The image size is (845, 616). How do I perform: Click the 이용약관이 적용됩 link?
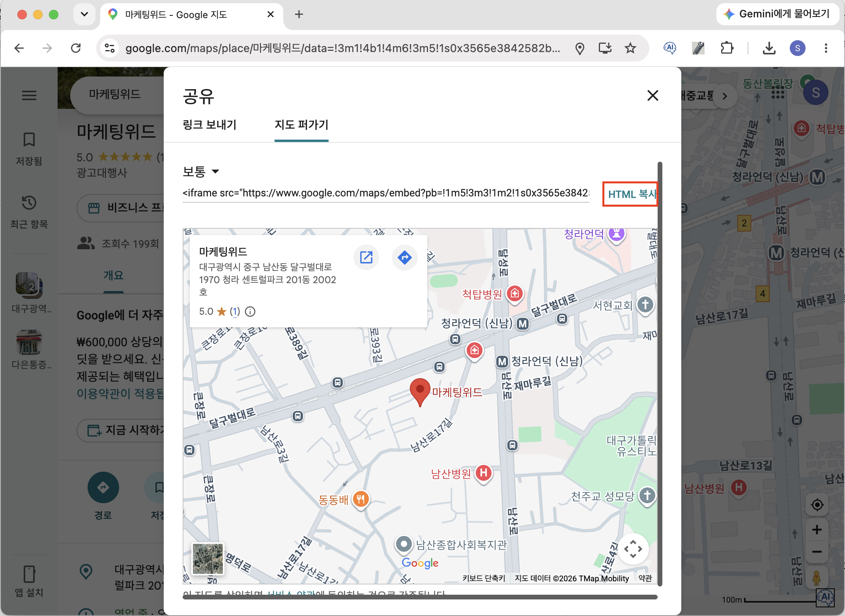(x=120, y=393)
